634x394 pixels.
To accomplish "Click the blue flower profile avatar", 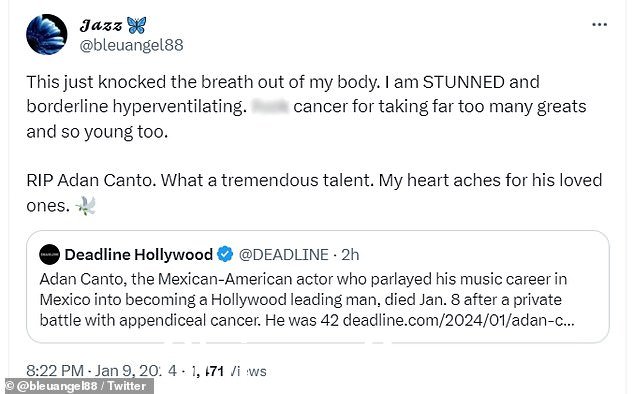I will (46, 34).
